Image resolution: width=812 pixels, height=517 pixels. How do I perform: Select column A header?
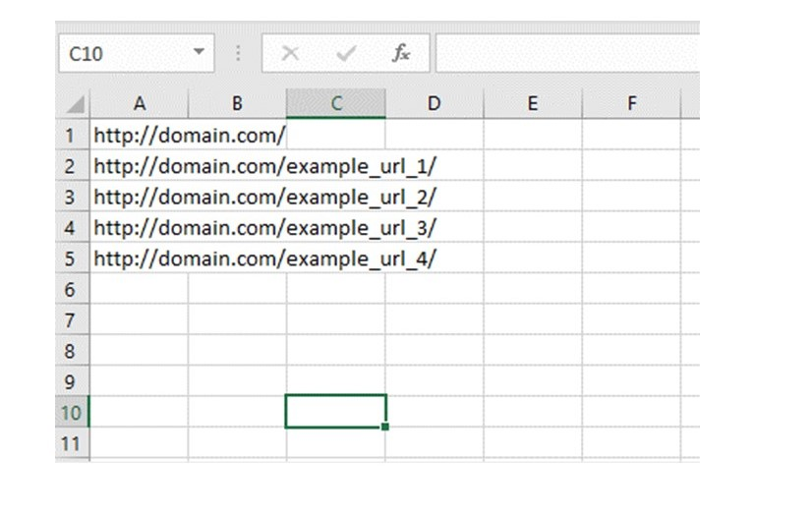(x=140, y=103)
